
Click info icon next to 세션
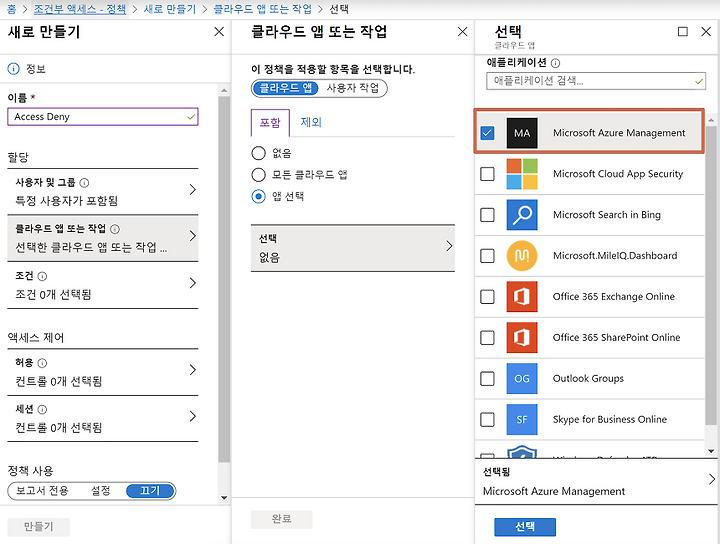(x=42, y=409)
